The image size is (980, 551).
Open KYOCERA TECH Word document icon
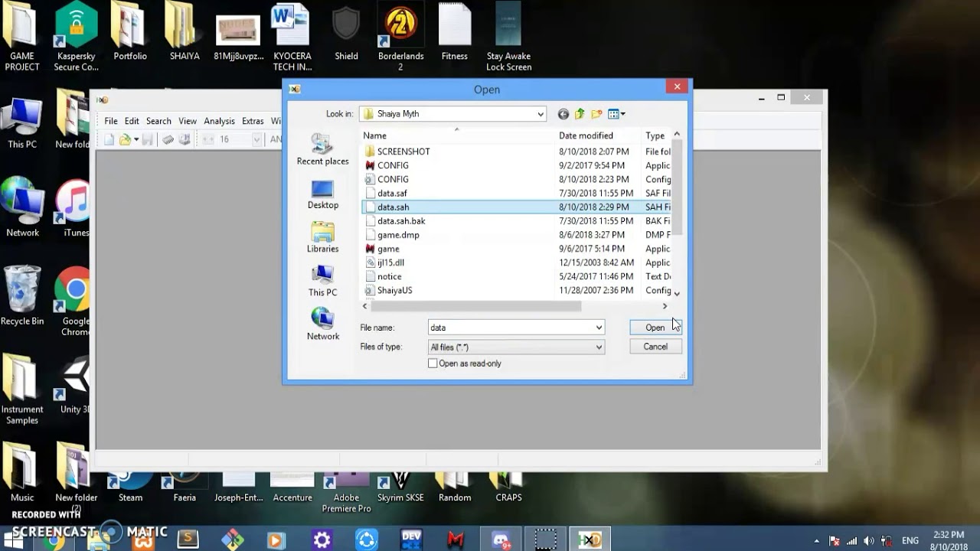pyautogui.click(x=292, y=37)
